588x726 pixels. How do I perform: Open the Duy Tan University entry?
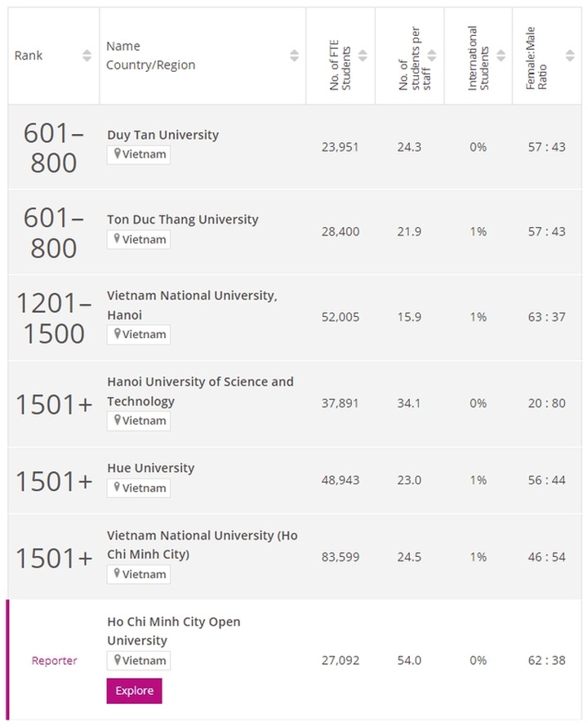pos(163,134)
